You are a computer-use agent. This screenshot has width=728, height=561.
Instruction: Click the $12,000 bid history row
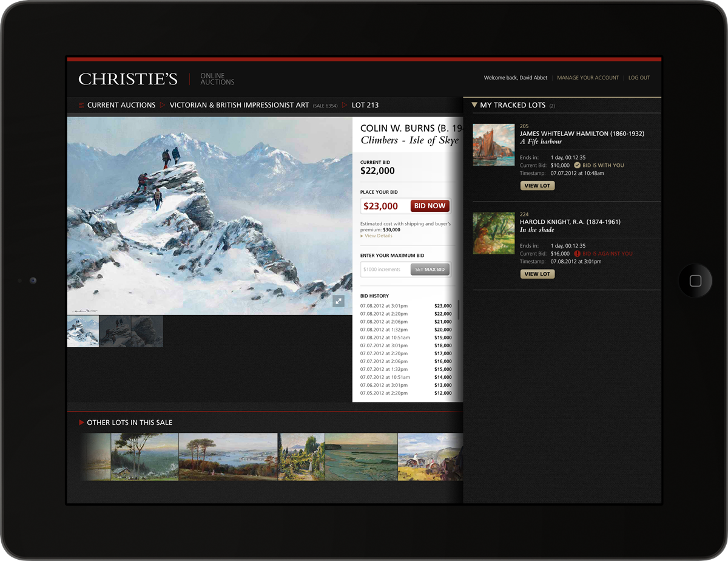coord(406,393)
